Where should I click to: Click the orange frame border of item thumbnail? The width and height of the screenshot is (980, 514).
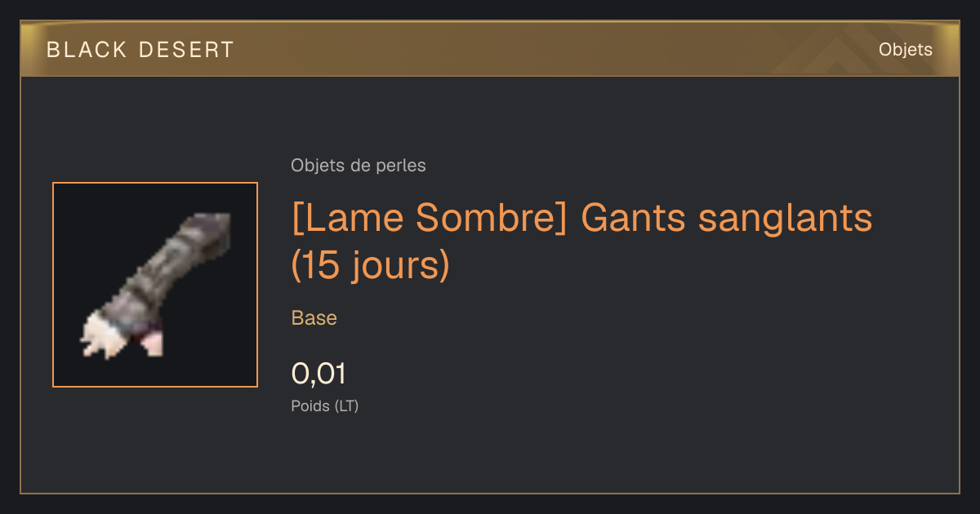(x=155, y=183)
